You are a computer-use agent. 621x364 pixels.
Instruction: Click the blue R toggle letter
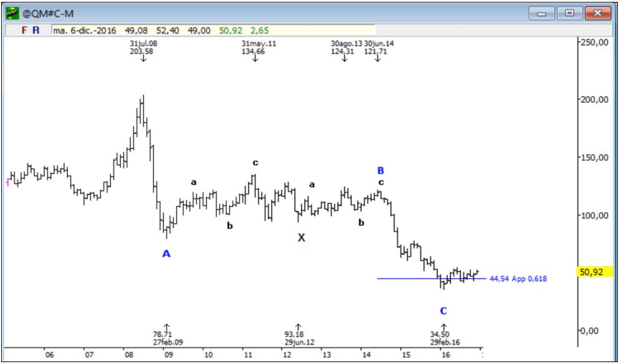pyautogui.click(x=36, y=30)
